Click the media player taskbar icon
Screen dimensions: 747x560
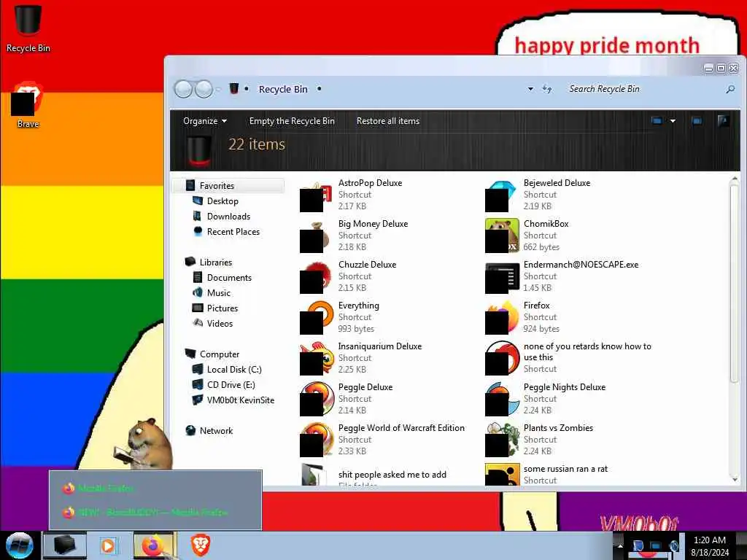pyautogui.click(x=108, y=545)
